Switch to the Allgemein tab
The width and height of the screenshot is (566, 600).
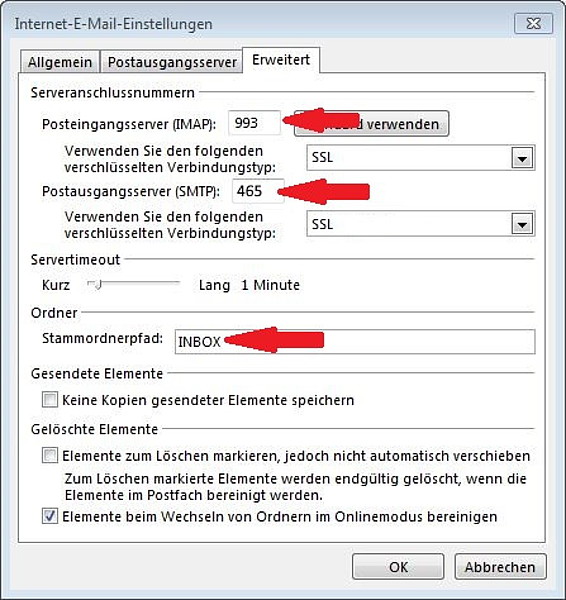pos(60,62)
